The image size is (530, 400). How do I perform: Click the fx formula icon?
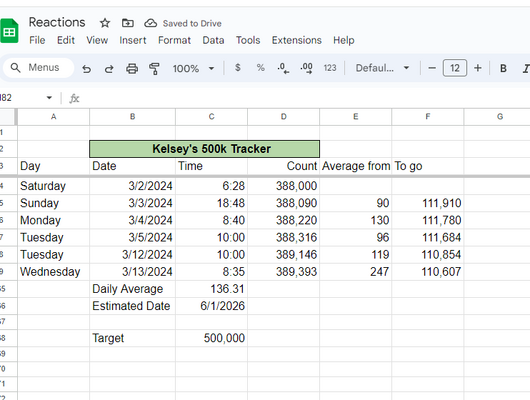click(x=74, y=98)
